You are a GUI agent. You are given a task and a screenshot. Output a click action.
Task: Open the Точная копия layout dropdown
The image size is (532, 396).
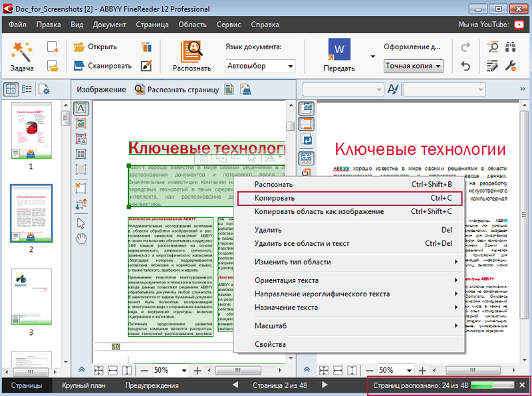coord(414,66)
